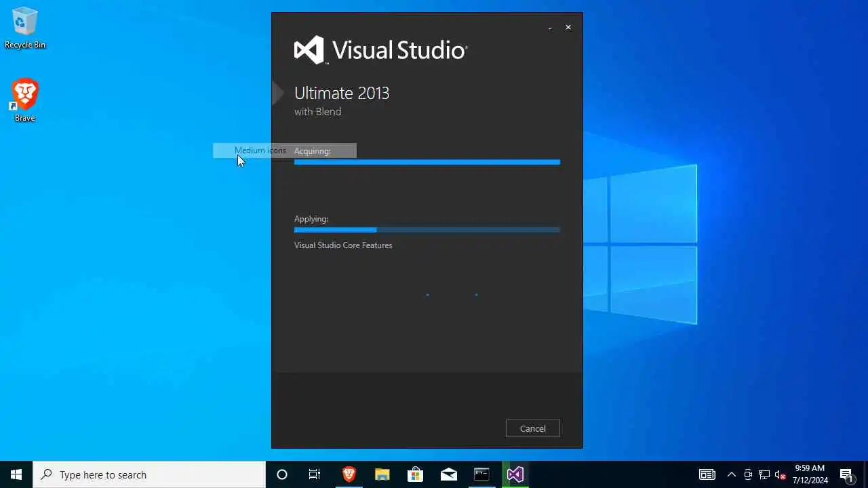Open File Explorer from taskbar
Viewport: 868px width, 488px height.
[382, 474]
